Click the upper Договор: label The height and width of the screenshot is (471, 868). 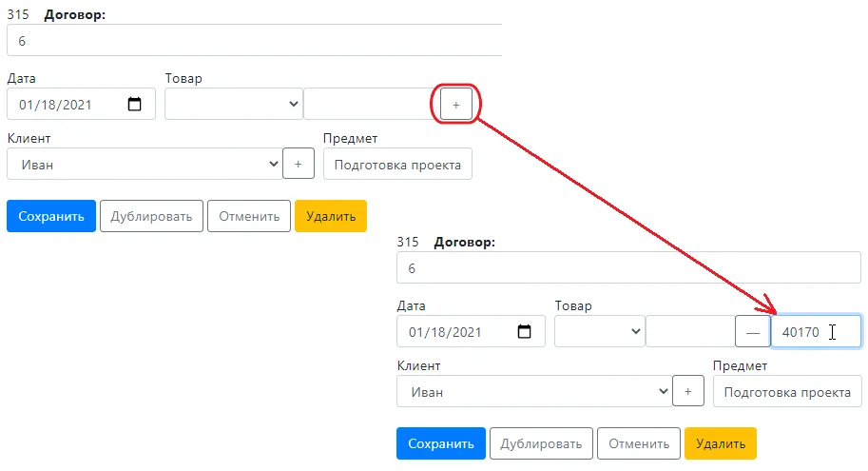[75, 15]
